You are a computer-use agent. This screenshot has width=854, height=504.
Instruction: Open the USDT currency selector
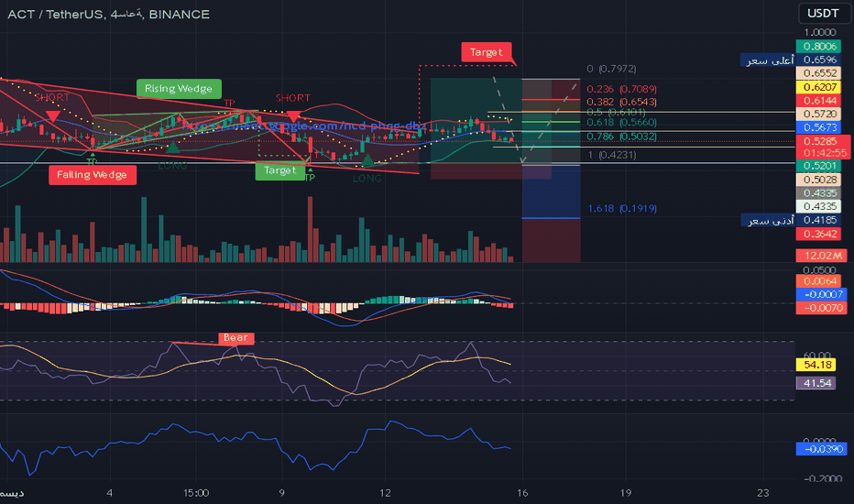[x=820, y=14]
